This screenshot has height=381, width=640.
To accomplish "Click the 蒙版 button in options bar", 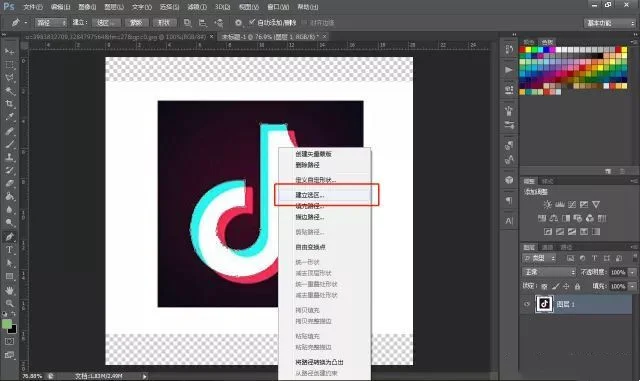I will pyautogui.click(x=136, y=23).
